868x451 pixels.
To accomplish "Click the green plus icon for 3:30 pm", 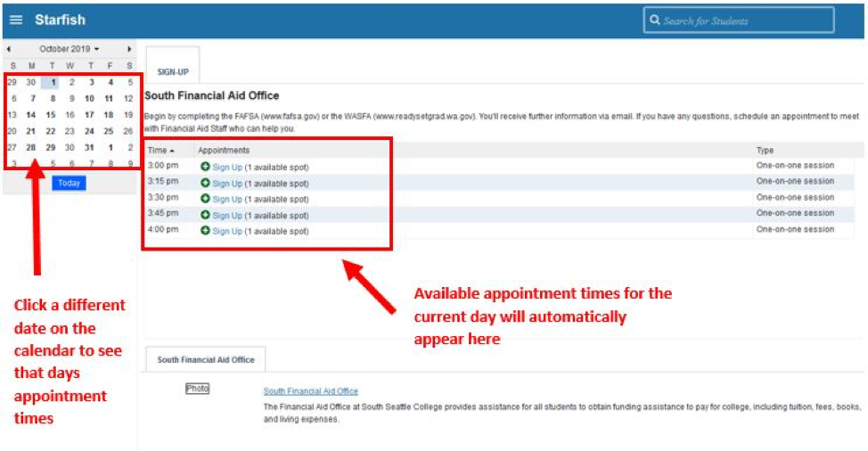I will click(x=205, y=199).
